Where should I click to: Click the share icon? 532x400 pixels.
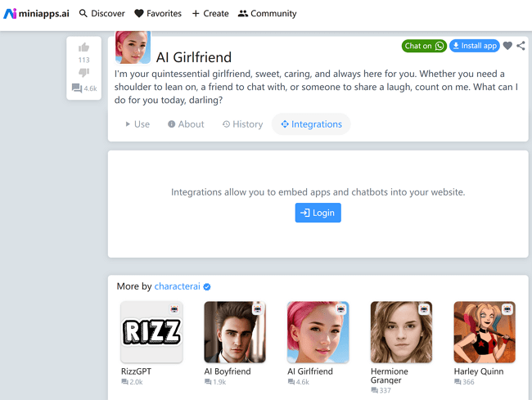[x=521, y=46]
